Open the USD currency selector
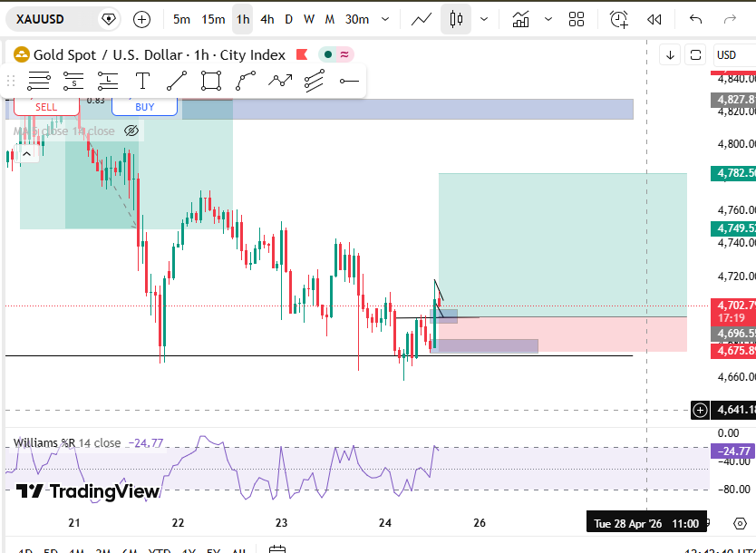756x553 pixels. pyautogui.click(x=734, y=55)
